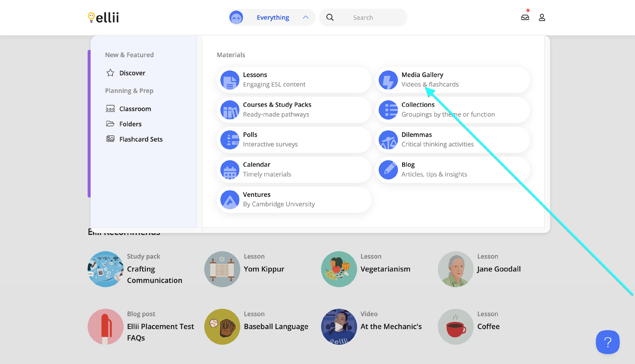Open Discover in the sidebar
Image resolution: width=635 pixels, height=364 pixels.
(x=132, y=73)
